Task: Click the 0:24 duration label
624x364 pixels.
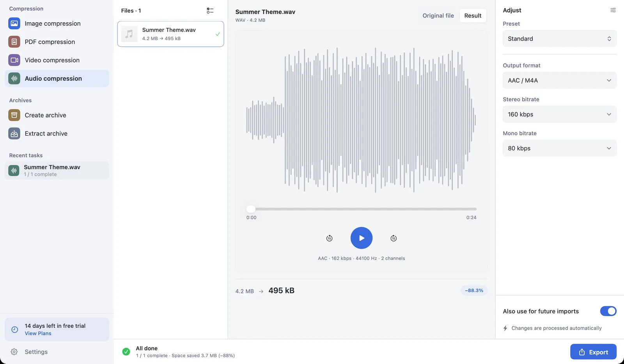Action: [x=471, y=217]
